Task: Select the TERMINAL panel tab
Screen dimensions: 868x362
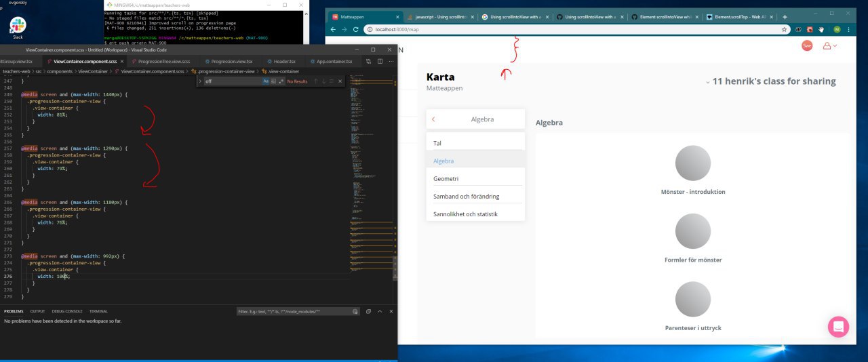Action: click(x=98, y=311)
